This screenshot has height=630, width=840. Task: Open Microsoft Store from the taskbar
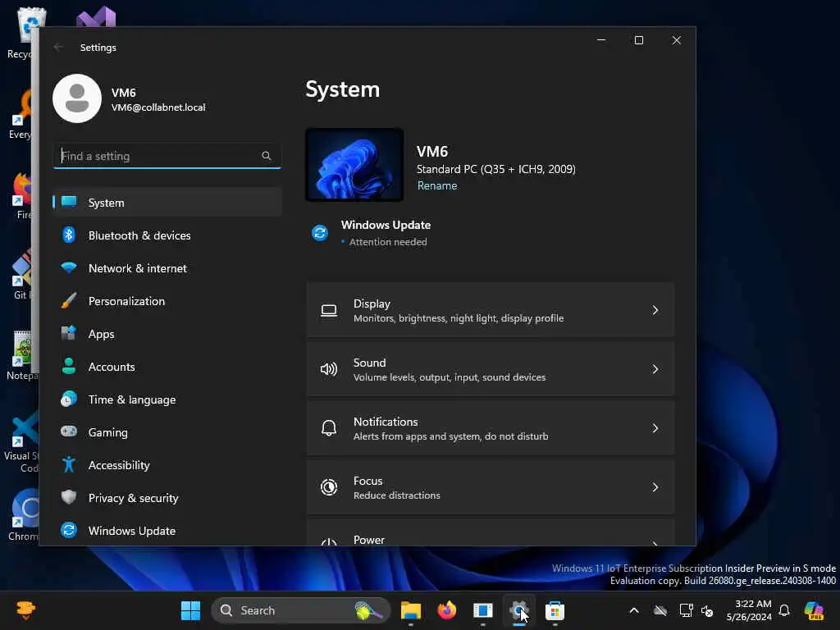(x=555, y=610)
